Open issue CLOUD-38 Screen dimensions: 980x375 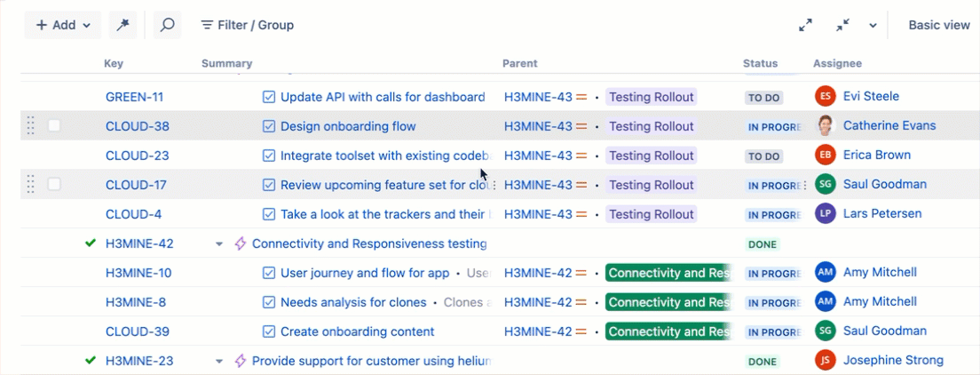coord(138,126)
